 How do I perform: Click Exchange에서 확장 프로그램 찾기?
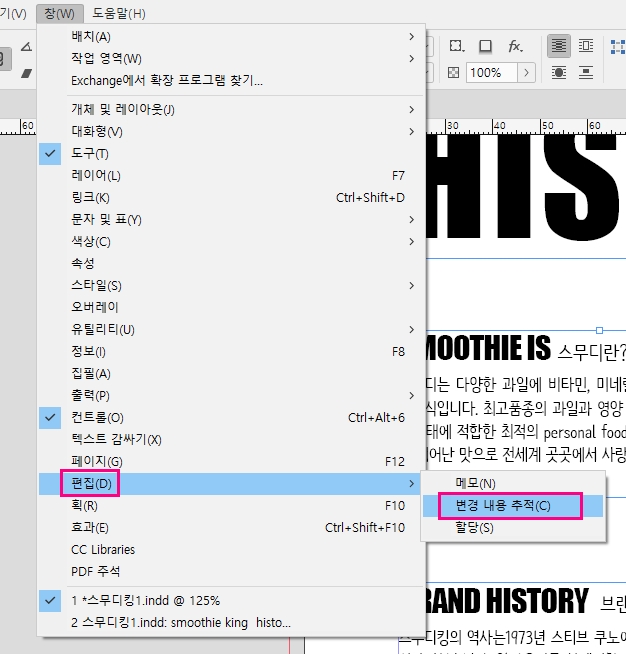click(x=167, y=80)
